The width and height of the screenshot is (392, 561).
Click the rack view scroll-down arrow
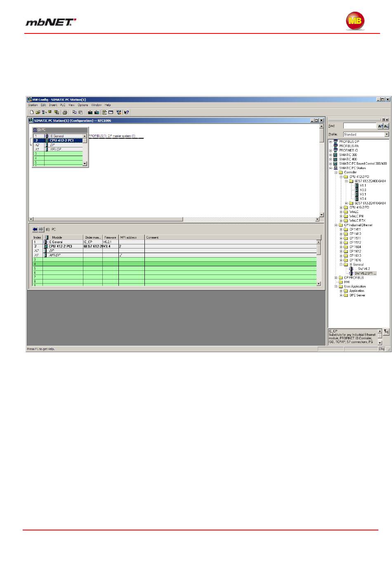pyautogui.click(x=85, y=163)
